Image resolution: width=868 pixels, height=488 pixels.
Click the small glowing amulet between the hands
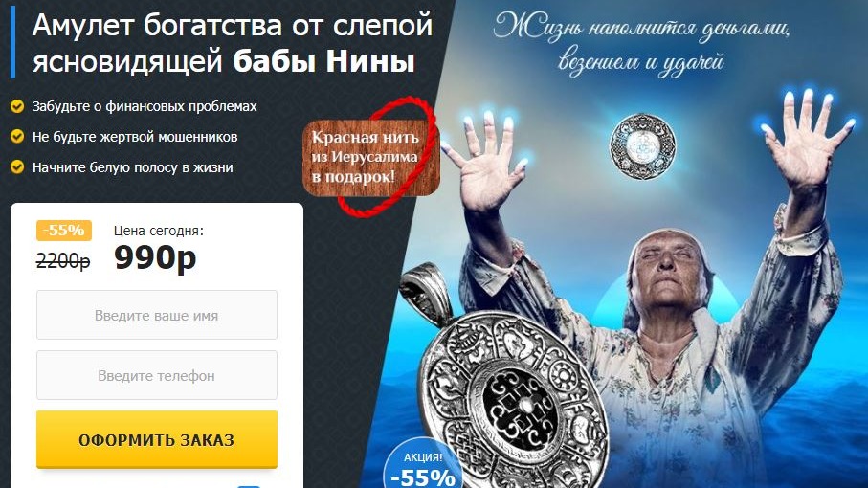642,146
